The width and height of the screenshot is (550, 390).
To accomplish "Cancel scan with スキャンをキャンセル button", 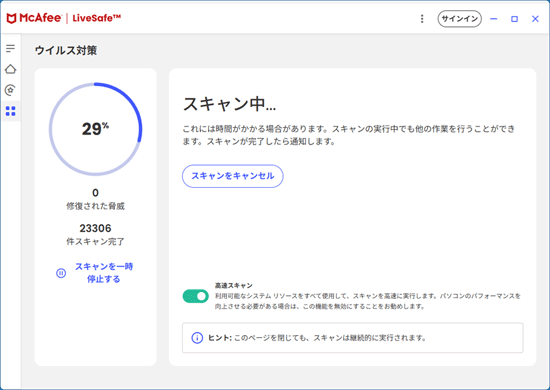I will [233, 176].
